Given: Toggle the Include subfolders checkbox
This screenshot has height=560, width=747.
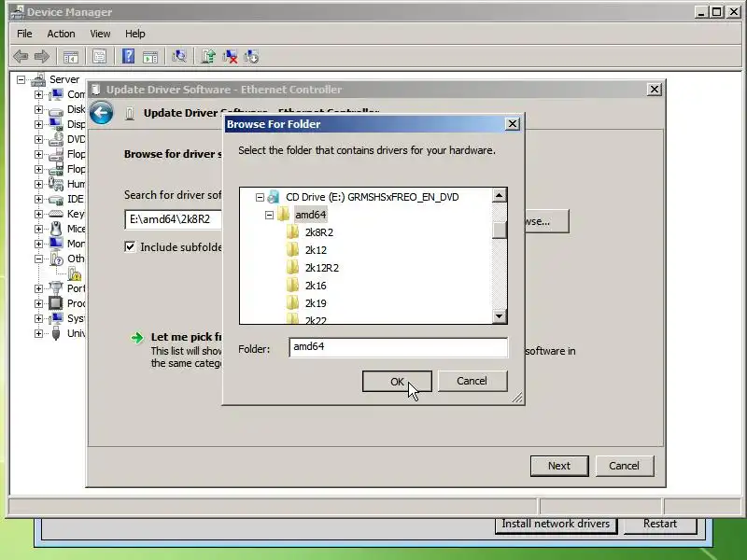Looking at the screenshot, I should click(x=130, y=246).
